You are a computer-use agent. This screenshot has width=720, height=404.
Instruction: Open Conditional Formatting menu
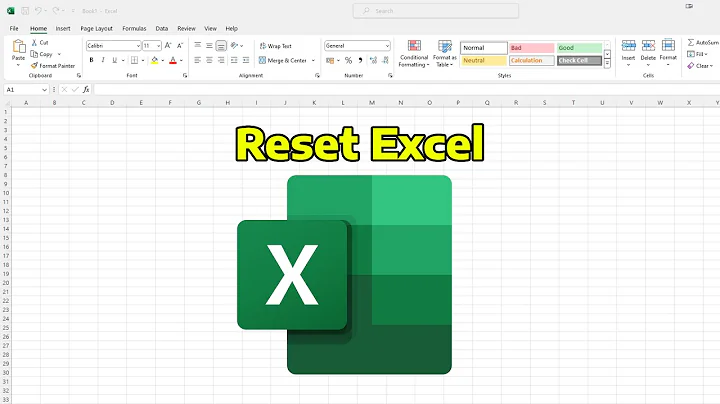(x=414, y=54)
